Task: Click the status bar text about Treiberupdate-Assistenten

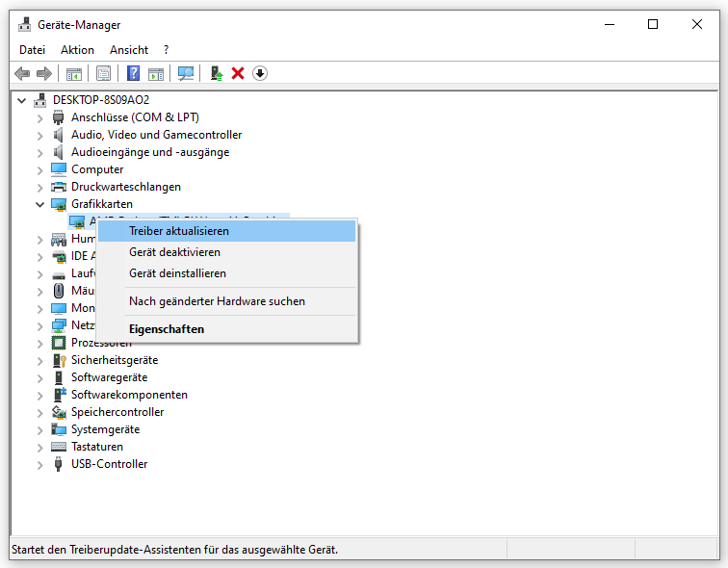Action: 174,550
